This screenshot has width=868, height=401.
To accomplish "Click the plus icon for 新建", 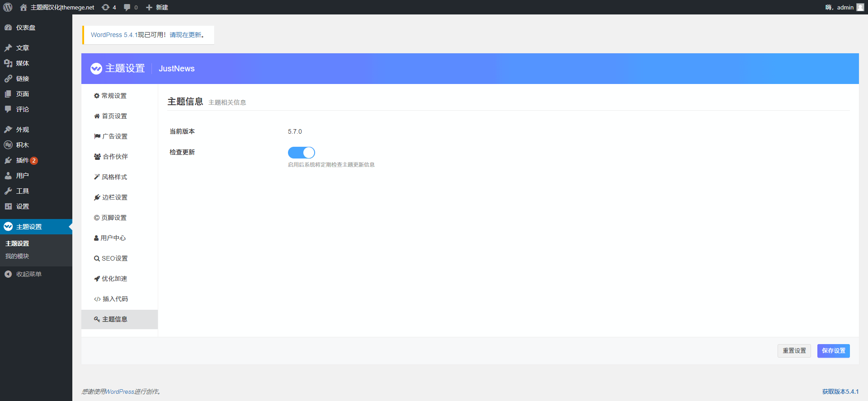I will 149,7.
